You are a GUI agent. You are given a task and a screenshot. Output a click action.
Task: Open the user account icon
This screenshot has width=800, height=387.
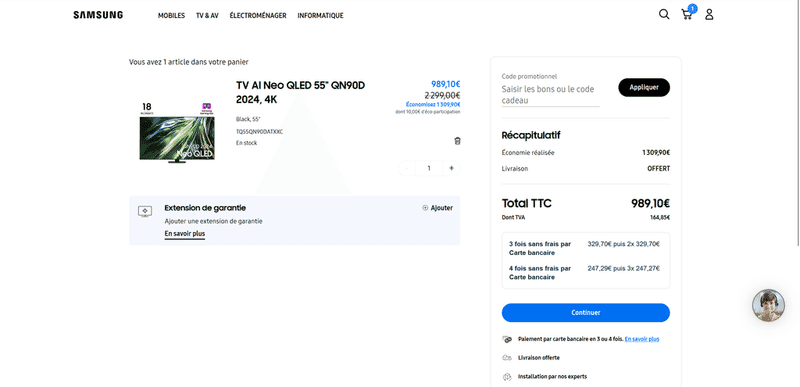[x=709, y=14]
